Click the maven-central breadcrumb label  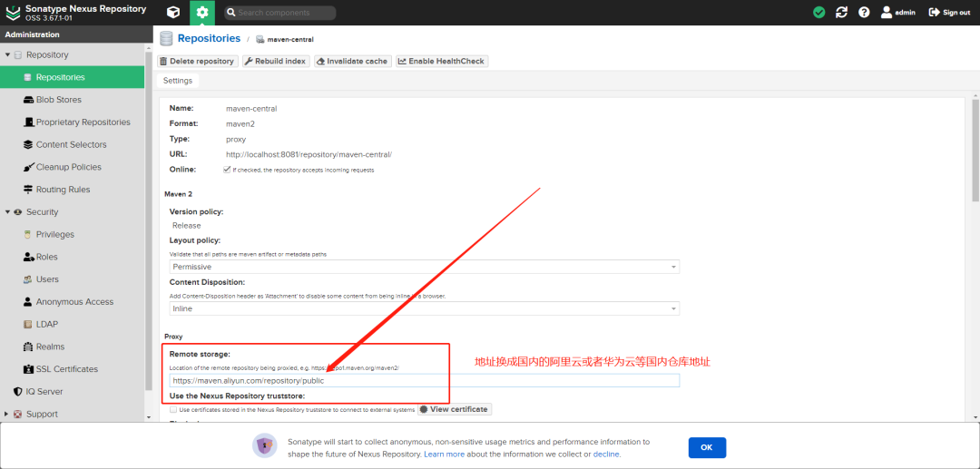point(290,39)
